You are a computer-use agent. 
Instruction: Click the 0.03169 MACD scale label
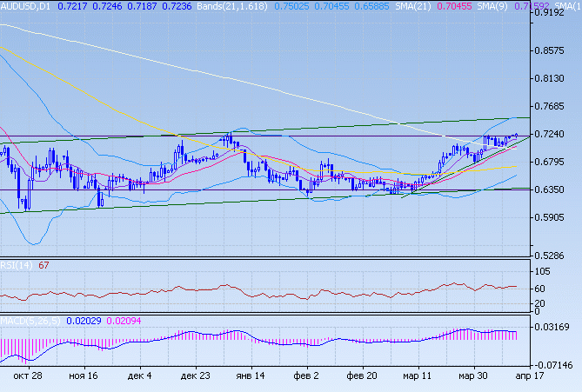point(555,327)
